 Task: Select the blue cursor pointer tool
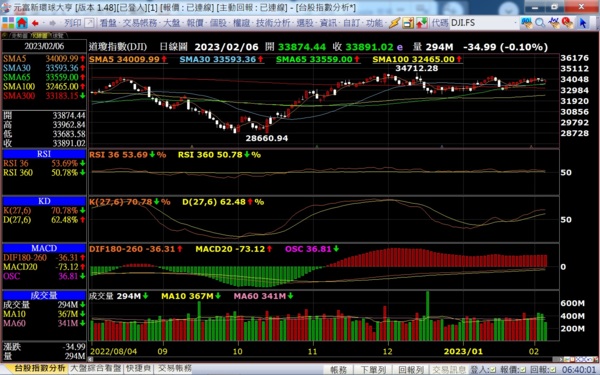pyautogui.click(x=583, y=23)
